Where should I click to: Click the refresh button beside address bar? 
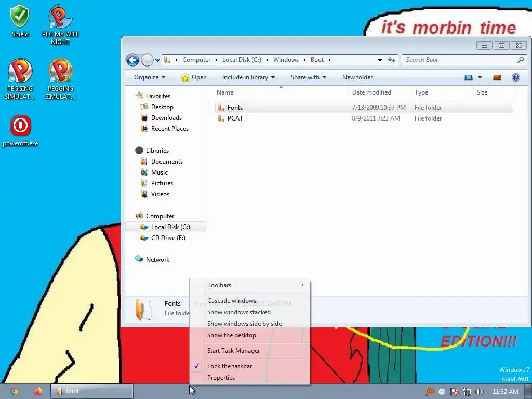coord(392,60)
